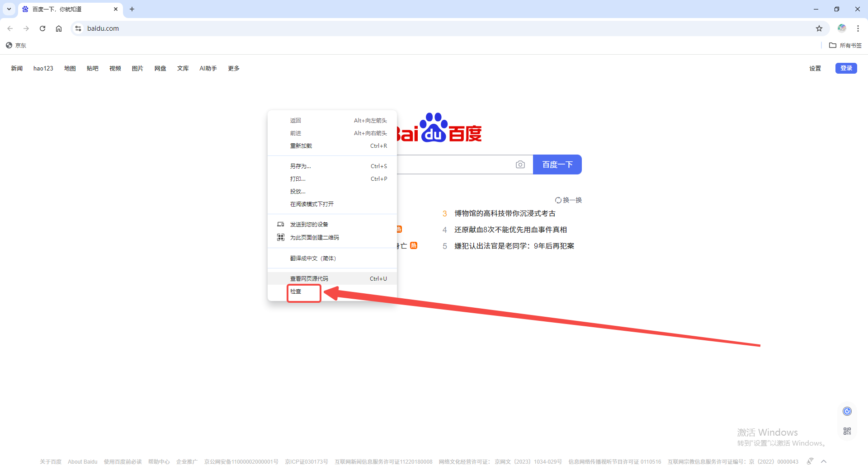Click the QR code icon at right
This screenshot has width=868, height=470.
pyautogui.click(x=847, y=431)
